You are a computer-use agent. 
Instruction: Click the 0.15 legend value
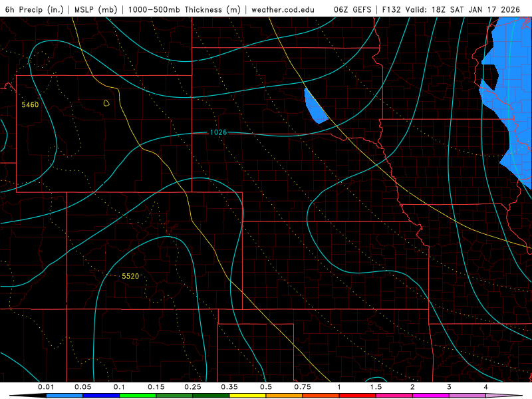(156, 387)
